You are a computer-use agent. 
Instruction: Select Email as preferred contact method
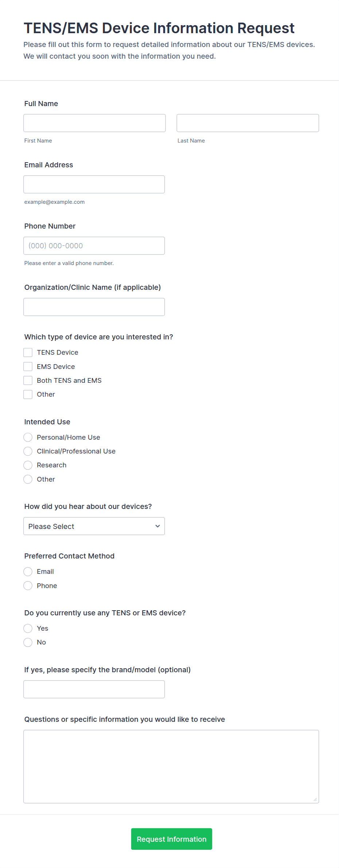(x=28, y=572)
